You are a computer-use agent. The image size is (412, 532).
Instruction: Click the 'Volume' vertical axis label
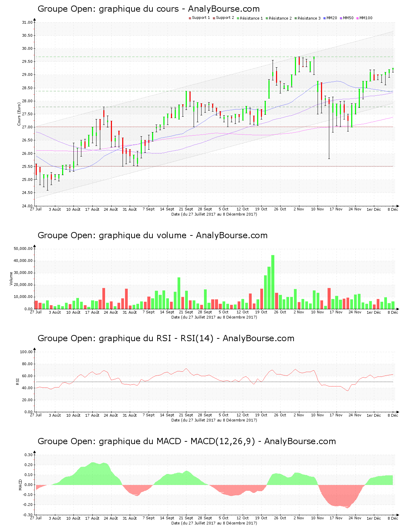(11, 279)
